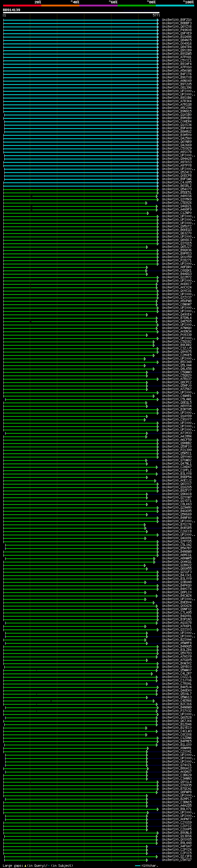This screenshot has width=197, height=868.
Task: Open the UniRef100_B8BBF3 hit label
Action: pos(177,23)
